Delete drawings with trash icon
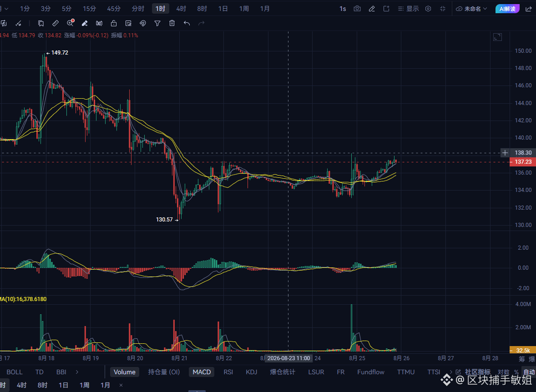The image size is (536, 392). click(x=172, y=23)
